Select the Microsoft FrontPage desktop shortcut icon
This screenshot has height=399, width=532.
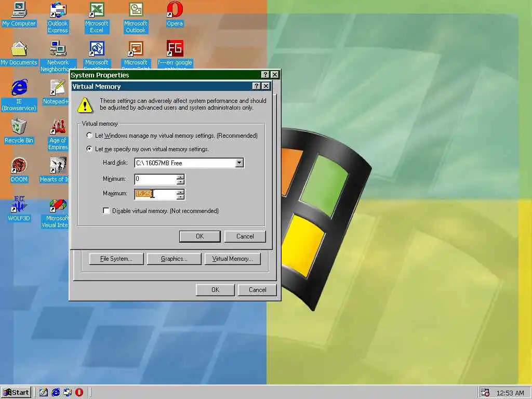(97, 49)
